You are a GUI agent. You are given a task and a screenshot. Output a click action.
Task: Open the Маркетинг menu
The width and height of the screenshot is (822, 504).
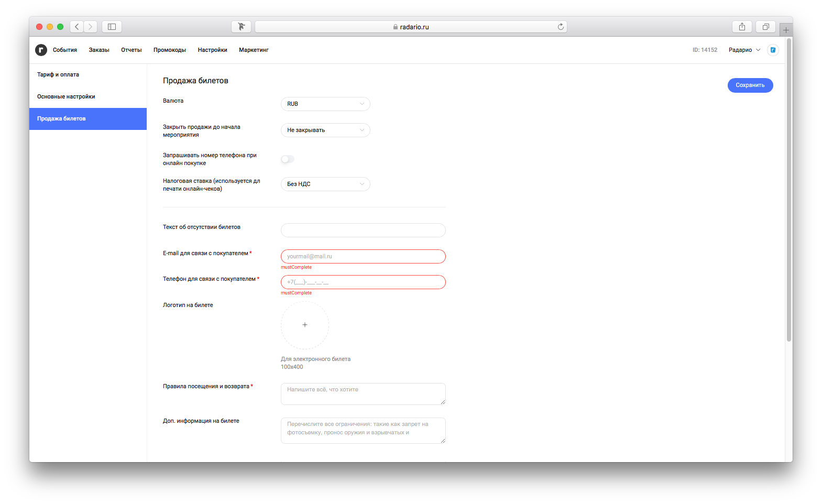click(254, 50)
